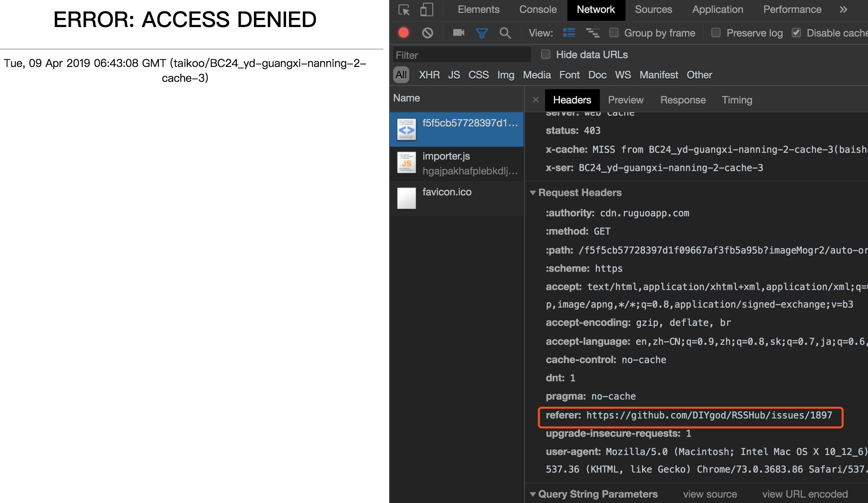Image resolution: width=868 pixels, height=503 pixels.
Task: Click the status 403 header value
Action: [592, 131]
